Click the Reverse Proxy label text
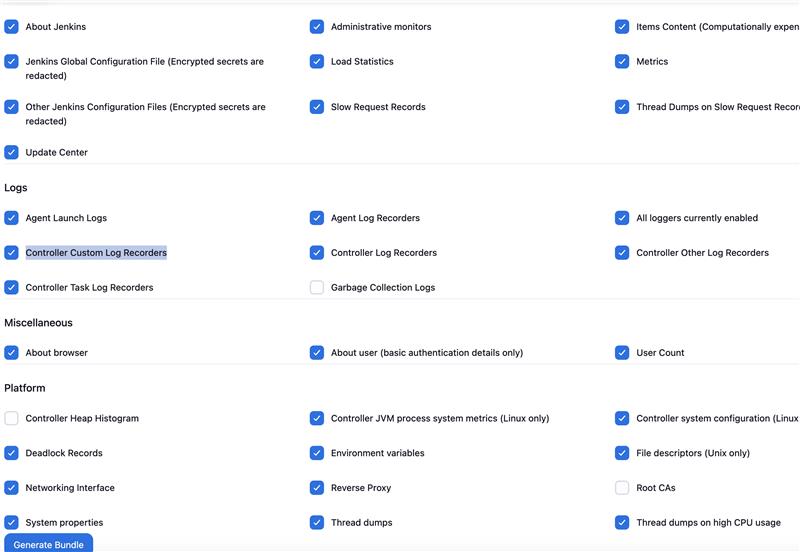Viewport: 800px width, 552px height. coord(361,488)
